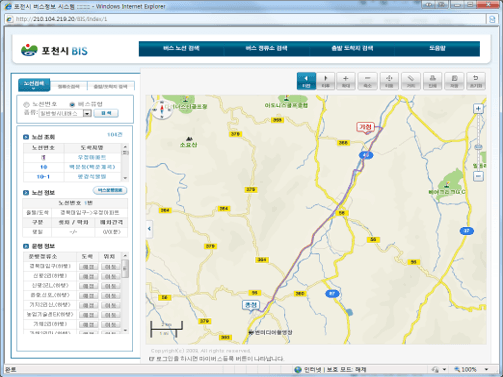Screen dimensions: 503x377
Task: Click route list scrollbar up arrow
Action: (x=125, y=147)
